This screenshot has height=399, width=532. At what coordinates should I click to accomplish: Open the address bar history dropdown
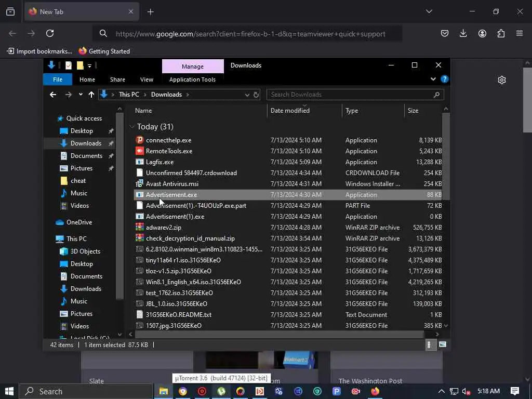pos(247,95)
